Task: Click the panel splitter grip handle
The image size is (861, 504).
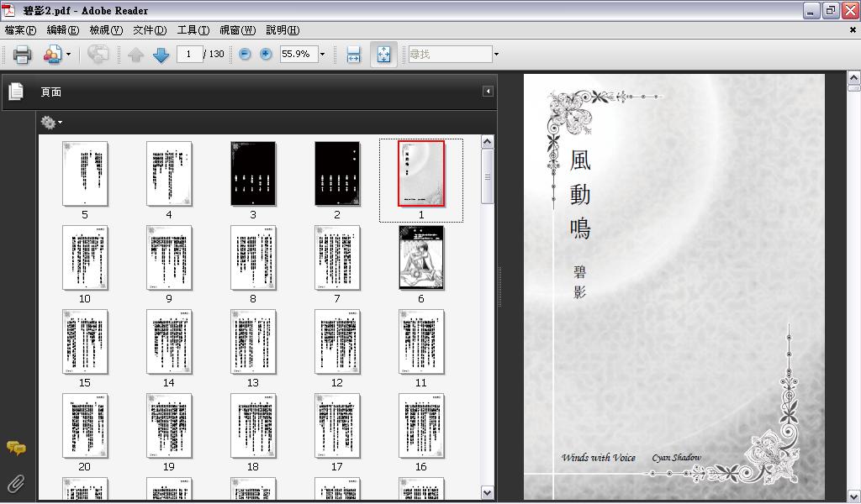Action: 499,286
